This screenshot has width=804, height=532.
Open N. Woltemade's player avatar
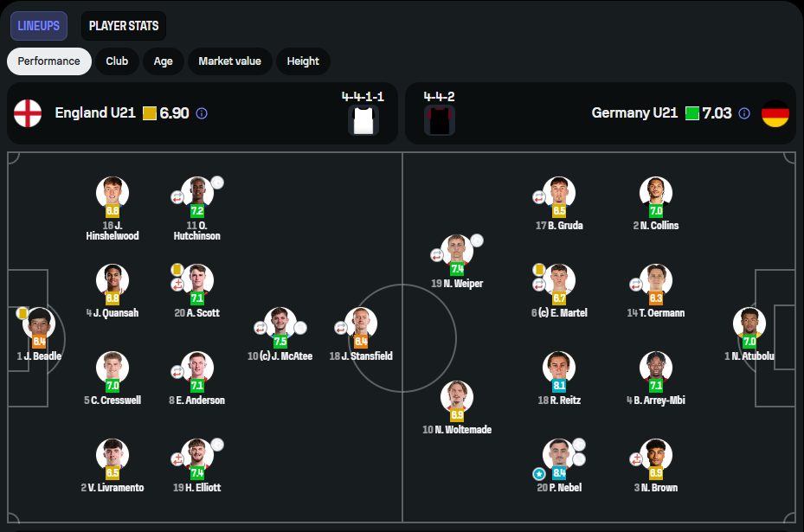(x=457, y=395)
